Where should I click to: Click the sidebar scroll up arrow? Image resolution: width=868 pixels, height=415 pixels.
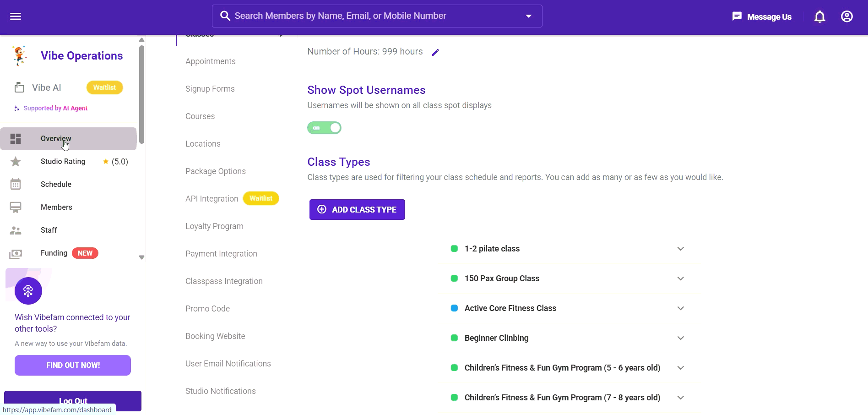point(141,40)
